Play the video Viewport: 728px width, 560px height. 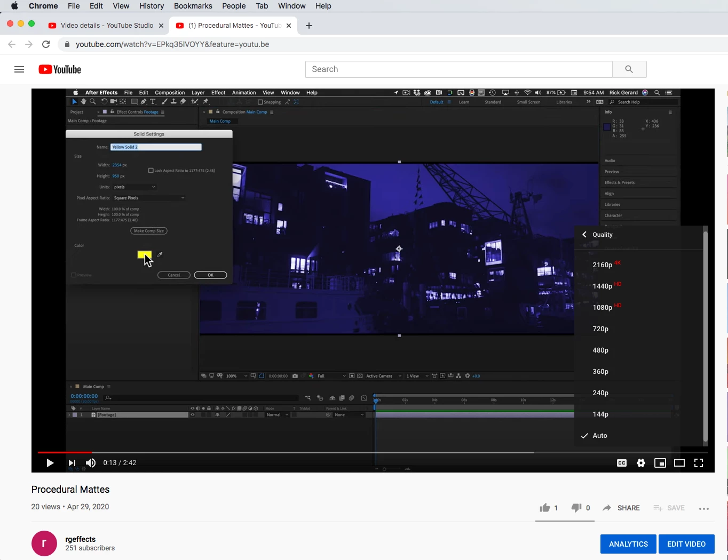[50, 463]
